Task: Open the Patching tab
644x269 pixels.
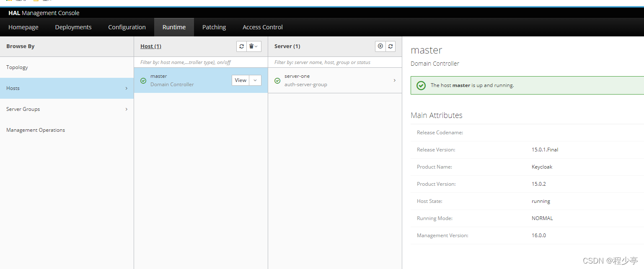Action: 214,27
